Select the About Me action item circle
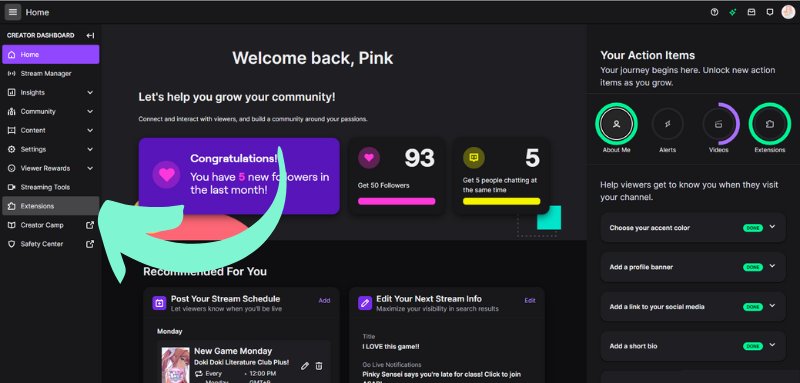Viewport: 800px width, 383px height. click(x=616, y=124)
